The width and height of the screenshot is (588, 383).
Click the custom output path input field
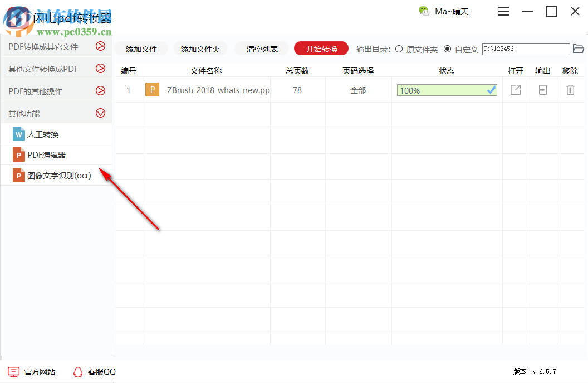tap(525, 49)
